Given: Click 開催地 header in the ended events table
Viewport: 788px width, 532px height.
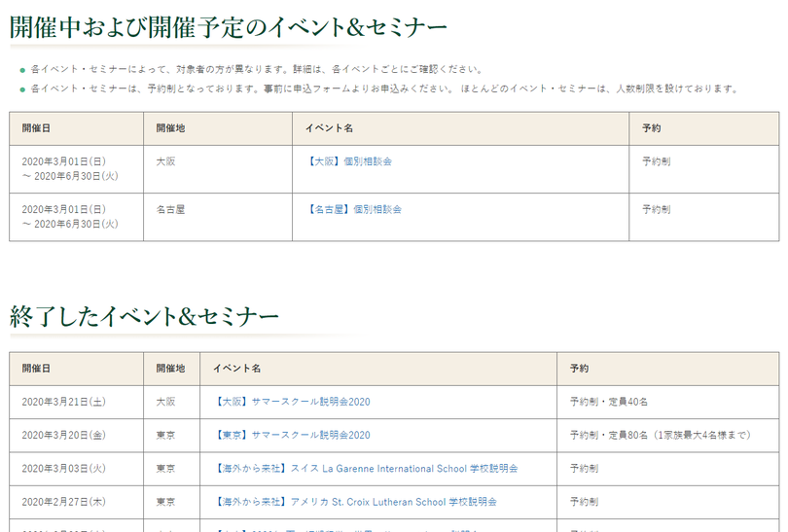Looking at the screenshot, I should pos(170,369).
